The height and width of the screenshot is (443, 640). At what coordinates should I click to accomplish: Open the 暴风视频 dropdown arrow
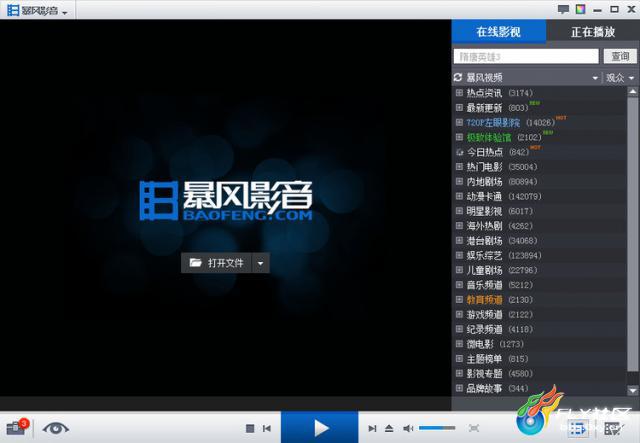[x=595, y=78]
